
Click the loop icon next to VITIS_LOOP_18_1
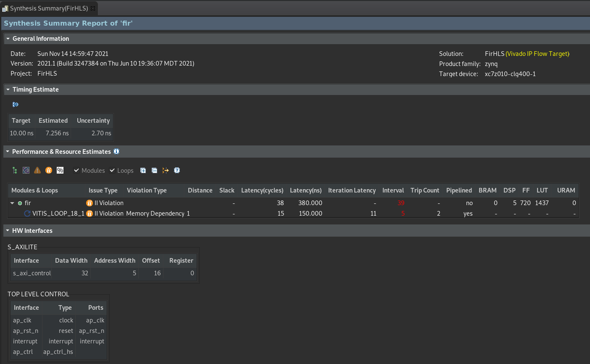click(x=27, y=214)
